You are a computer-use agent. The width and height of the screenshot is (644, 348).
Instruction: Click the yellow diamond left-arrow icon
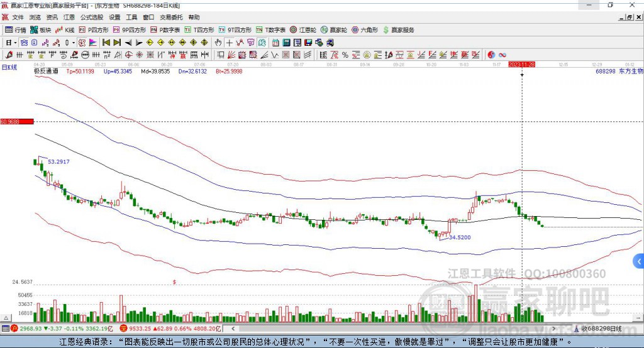[x=150, y=43]
